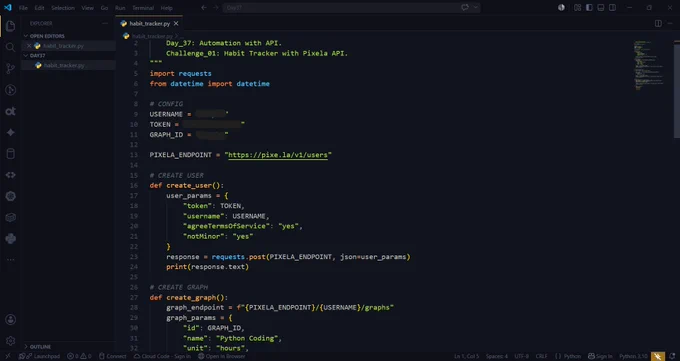
Task: Show additional views ellipsis in activity bar
Action: [10, 259]
